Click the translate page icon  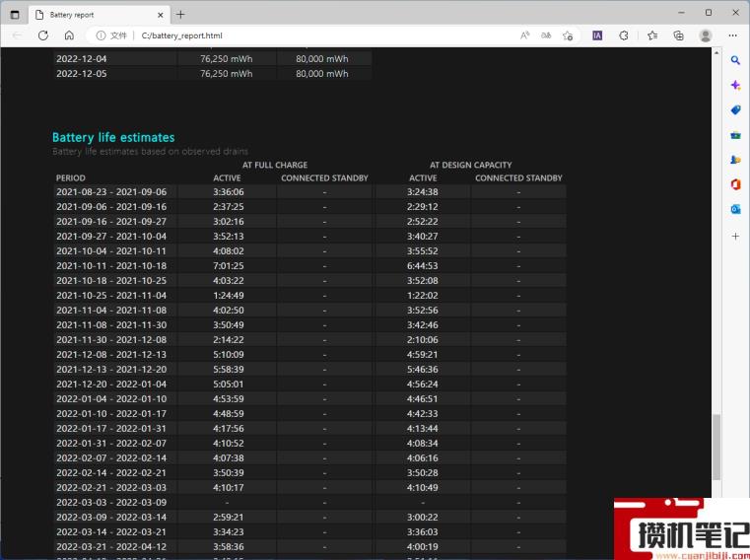546,35
